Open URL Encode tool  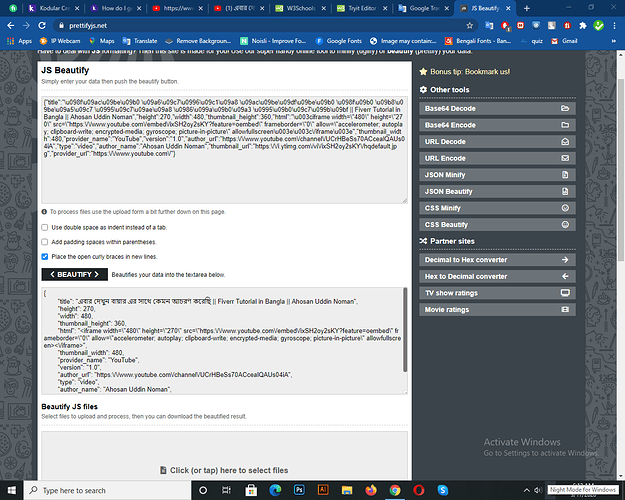[497, 158]
